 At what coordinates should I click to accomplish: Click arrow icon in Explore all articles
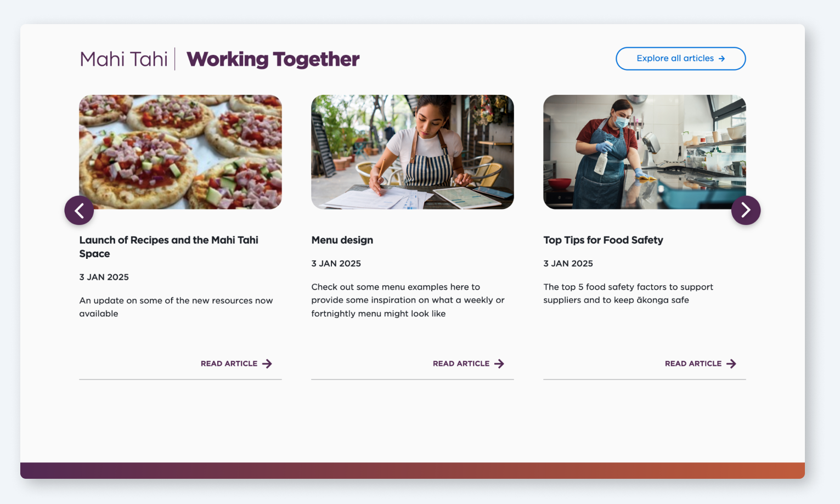click(x=721, y=59)
